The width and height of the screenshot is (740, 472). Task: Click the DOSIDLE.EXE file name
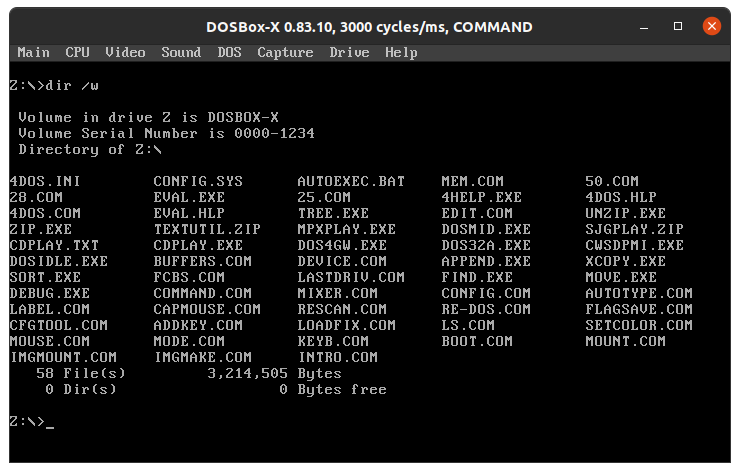pos(59,261)
